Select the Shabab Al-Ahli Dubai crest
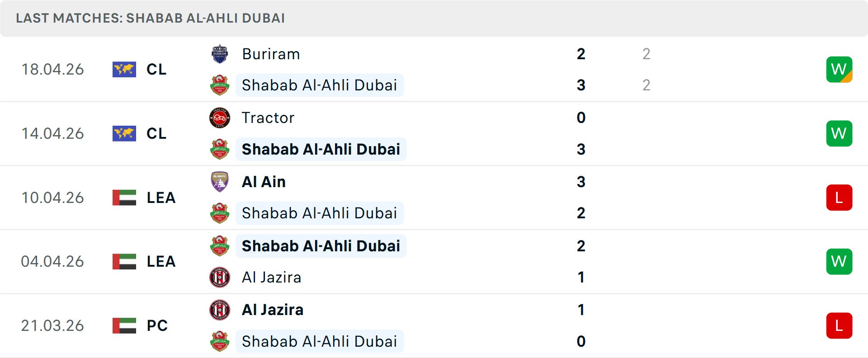868x358 pixels. (x=220, y=85)
